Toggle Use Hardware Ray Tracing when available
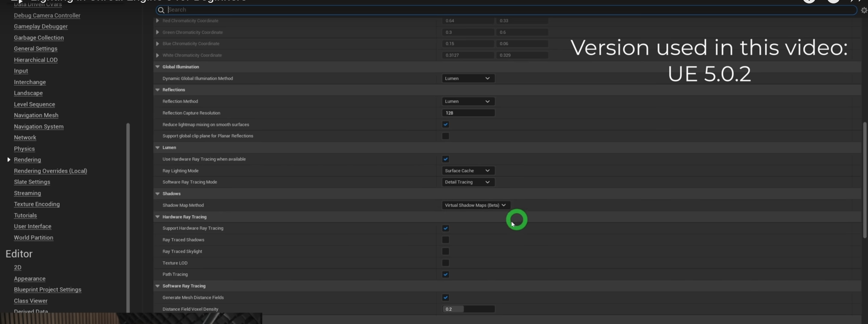Screen dimensions: 868x324 [445, 159]
